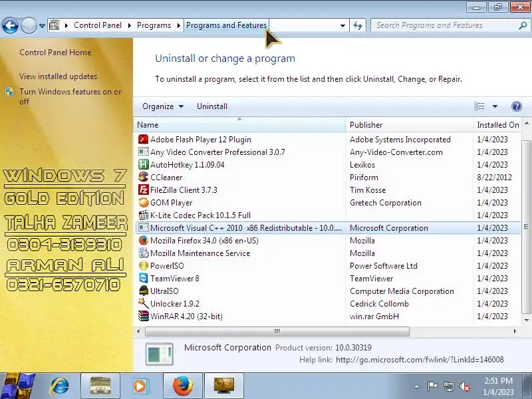Select the Computer Media Corporation cell
This screenshot has width=532, height=399.
402,291
